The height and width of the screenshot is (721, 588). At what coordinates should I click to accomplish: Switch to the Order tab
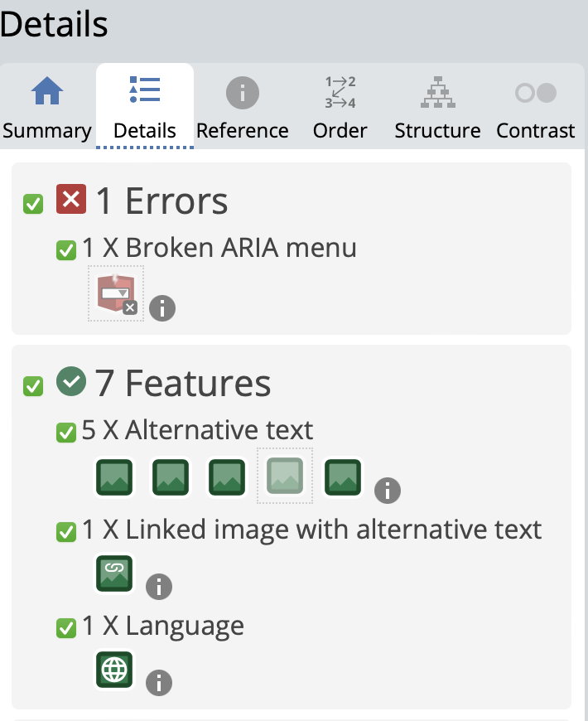340,108
